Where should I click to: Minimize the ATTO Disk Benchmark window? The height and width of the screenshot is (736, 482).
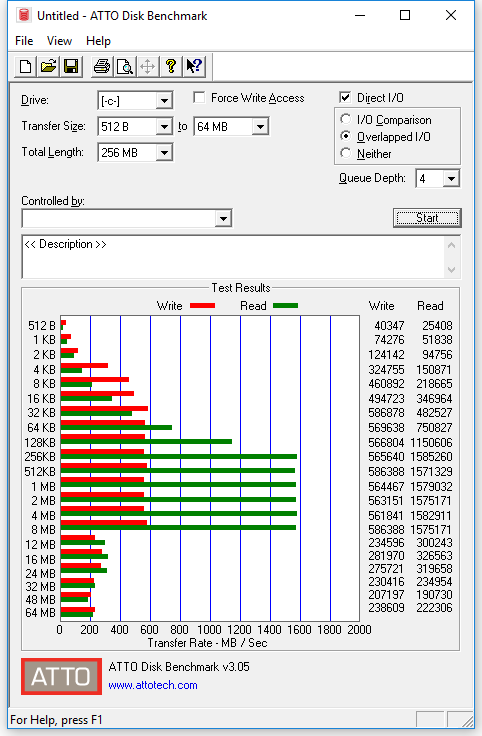click(x=360, y=15)
